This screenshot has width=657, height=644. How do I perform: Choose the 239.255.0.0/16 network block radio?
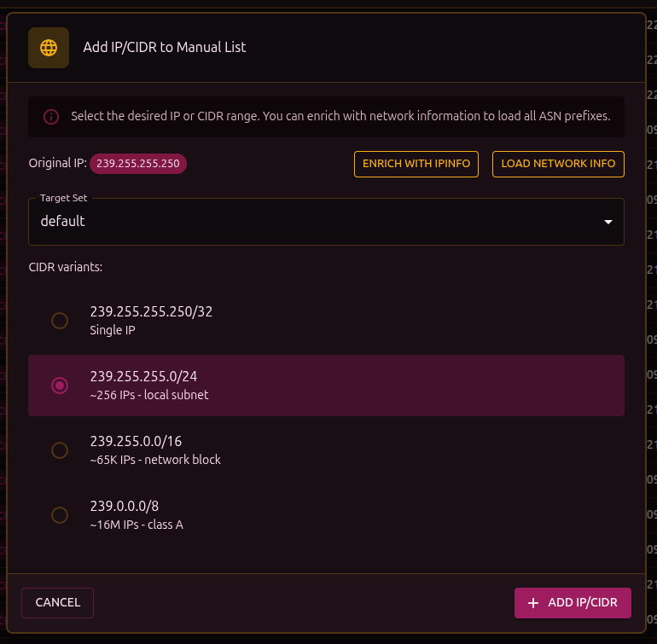(60, 450)
